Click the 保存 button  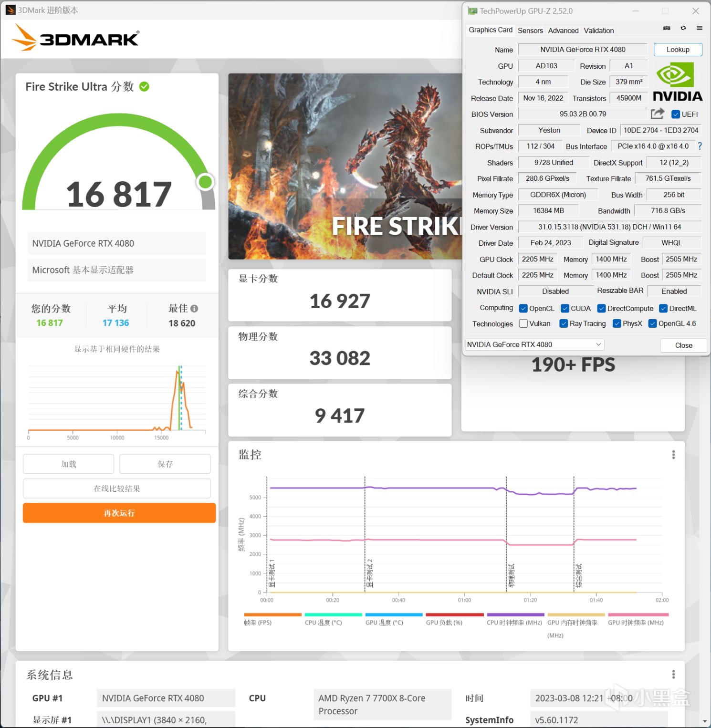click(x=165, y=464)
